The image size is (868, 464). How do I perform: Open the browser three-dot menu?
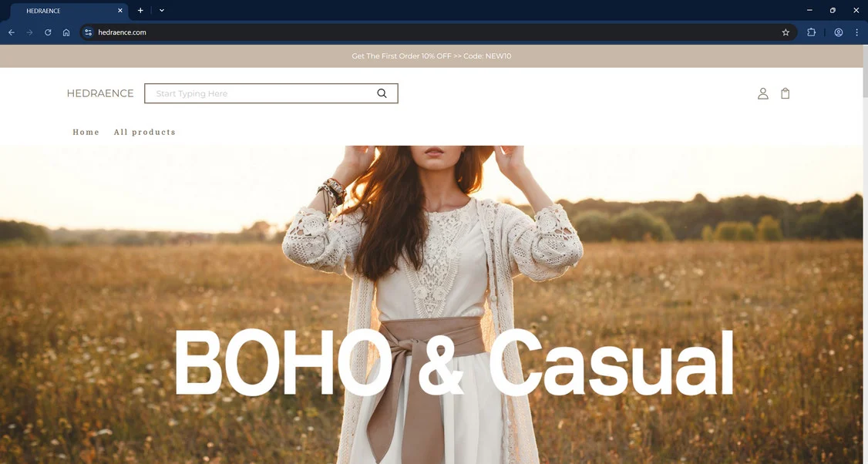click(x=856, y=32)
